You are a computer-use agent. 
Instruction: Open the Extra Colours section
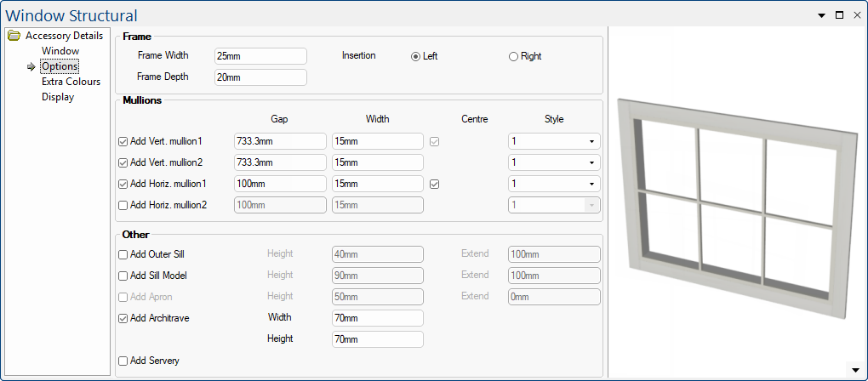71,82
